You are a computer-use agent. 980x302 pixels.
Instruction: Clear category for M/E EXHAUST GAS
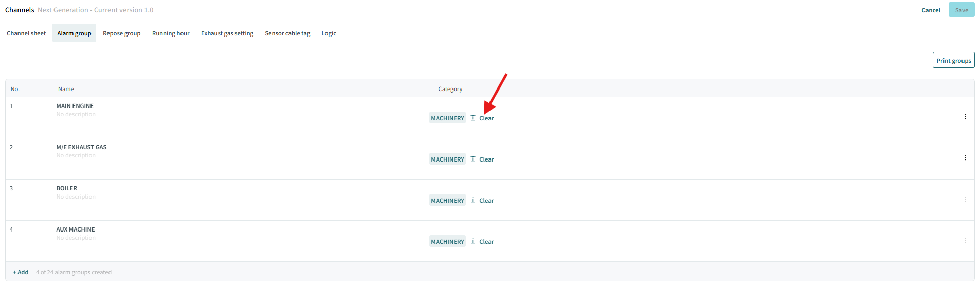(x=486, y=159)
